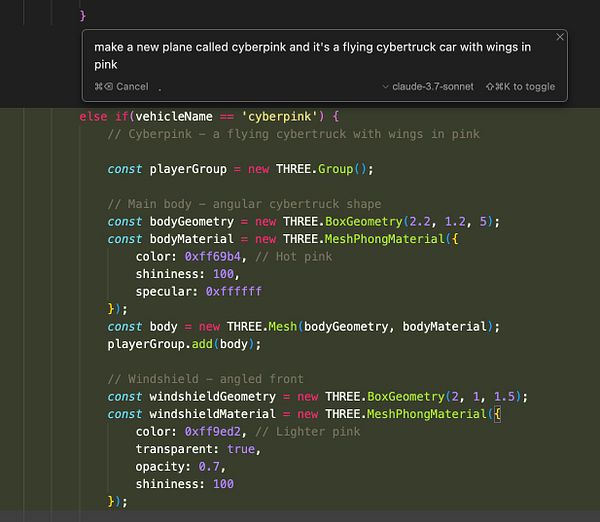Click the '⇧⌘K to toggle' hint
This screenshot has height=522, width=600.
(x=520, y=86)
